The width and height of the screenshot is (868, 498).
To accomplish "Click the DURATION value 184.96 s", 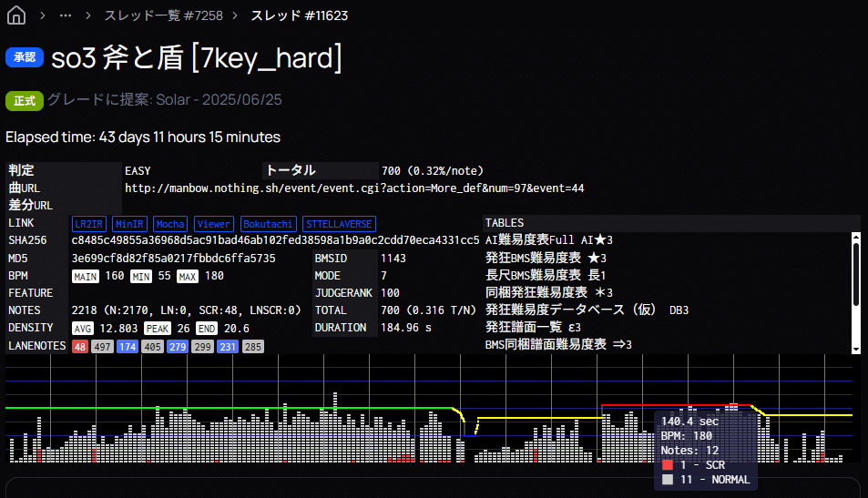I will 406,328.
